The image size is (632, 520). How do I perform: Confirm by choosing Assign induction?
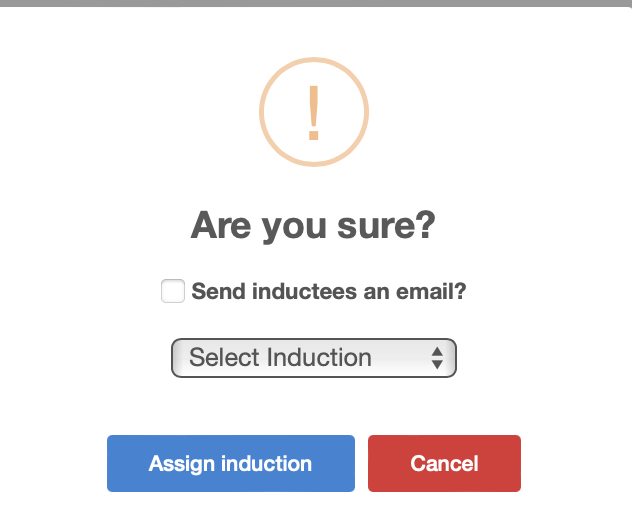(231, 463)
